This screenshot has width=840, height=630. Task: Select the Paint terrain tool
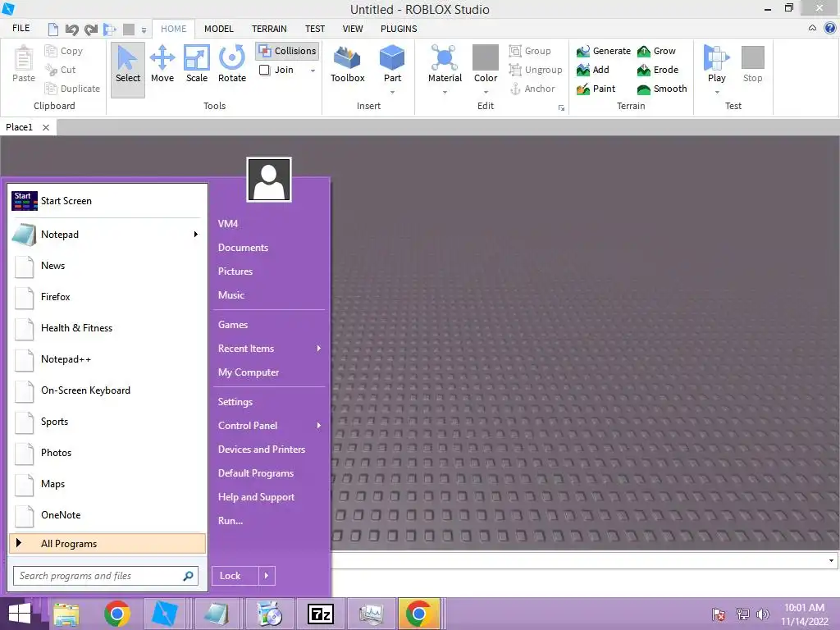click(596, 89)
